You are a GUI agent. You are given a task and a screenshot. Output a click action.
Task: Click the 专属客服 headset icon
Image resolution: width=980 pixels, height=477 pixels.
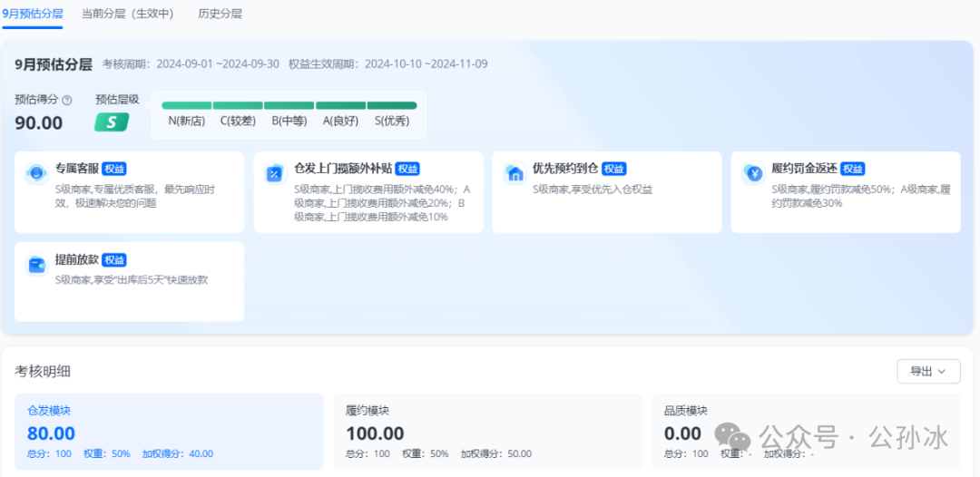click(x=37, y=172)
